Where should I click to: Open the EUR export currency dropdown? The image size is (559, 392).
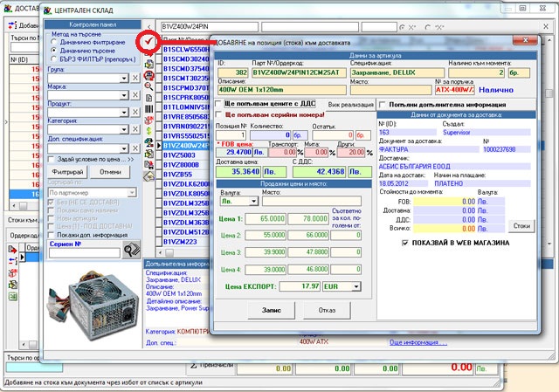point(356,286)
